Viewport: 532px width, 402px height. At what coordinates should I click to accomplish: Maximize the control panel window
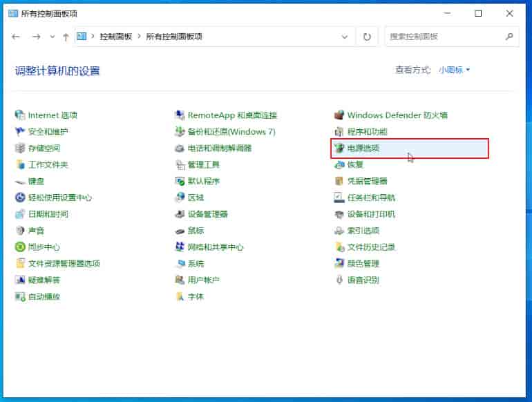tap(478, 14)
